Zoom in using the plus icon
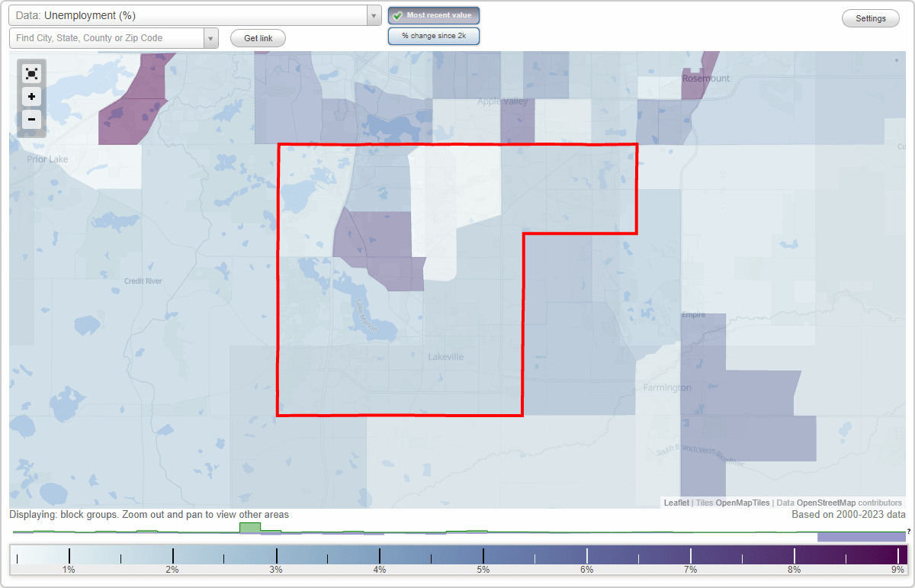The height and width of the screenshot is (588, 915). tap(31, 97)
